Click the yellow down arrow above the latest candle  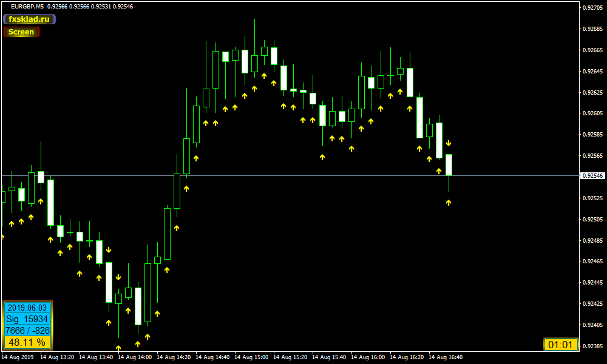click(449, 144)
